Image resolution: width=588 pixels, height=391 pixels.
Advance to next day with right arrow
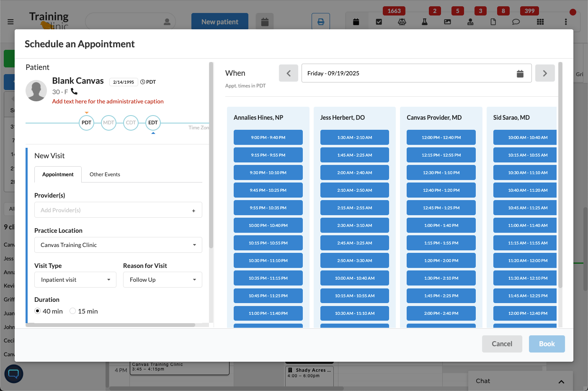coord(545,73)
